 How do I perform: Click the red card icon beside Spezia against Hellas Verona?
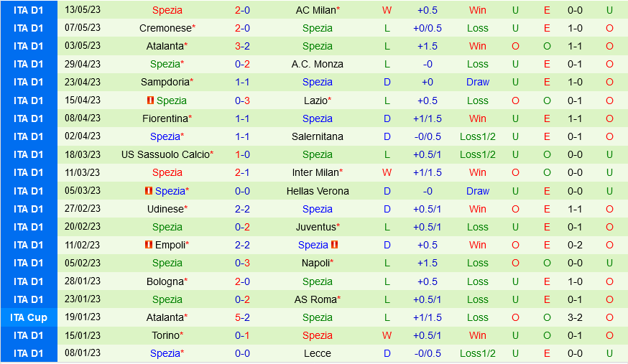[x=149, y=191]
